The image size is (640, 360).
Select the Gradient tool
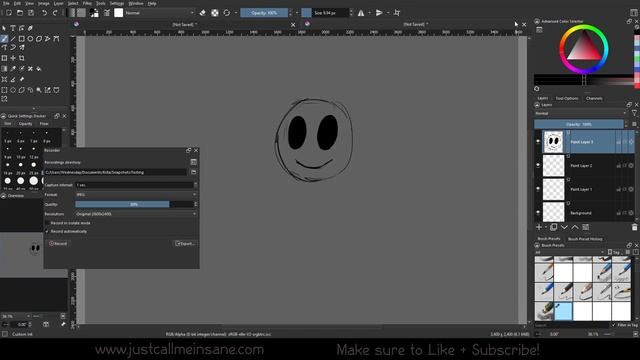[x=4, y=69]
